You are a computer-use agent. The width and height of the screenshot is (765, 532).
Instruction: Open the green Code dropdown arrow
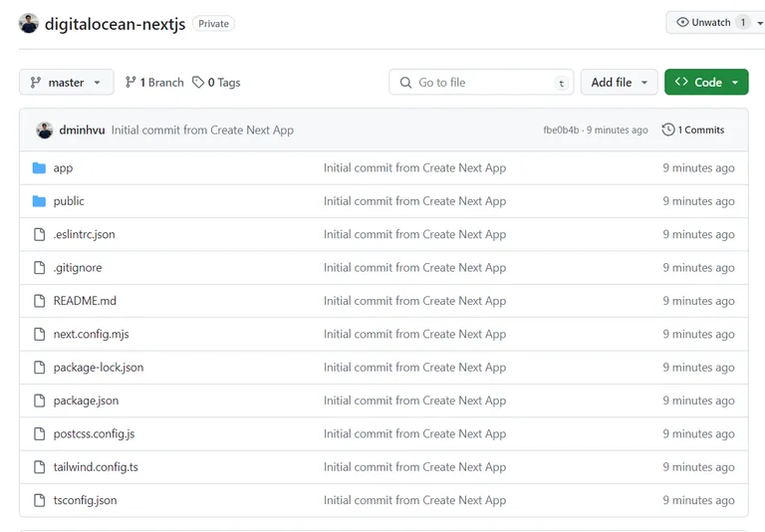[x=735, y=83]
